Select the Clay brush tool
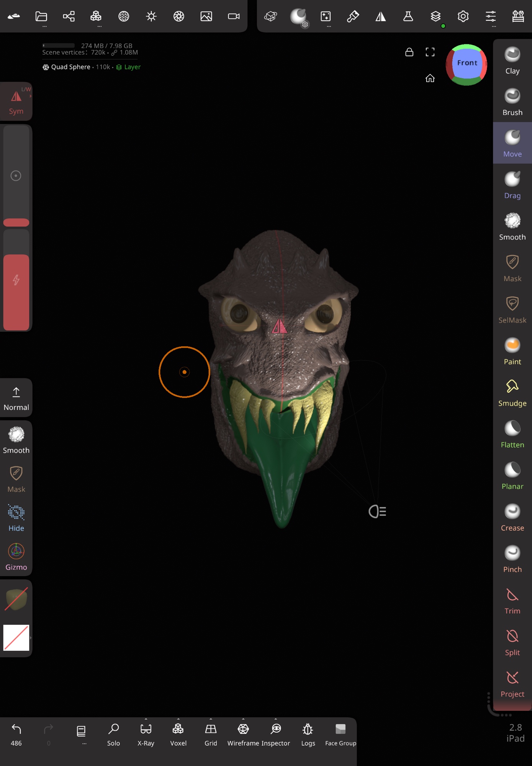Viewport: 532px width, 766px height. pyautogui.click(x=512, y=61)
